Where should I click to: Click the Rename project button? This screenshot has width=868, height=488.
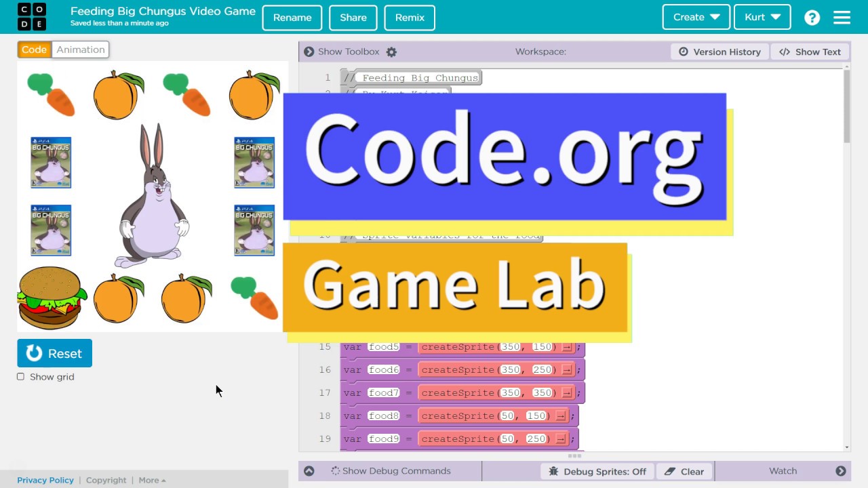[x=292, y=18]
